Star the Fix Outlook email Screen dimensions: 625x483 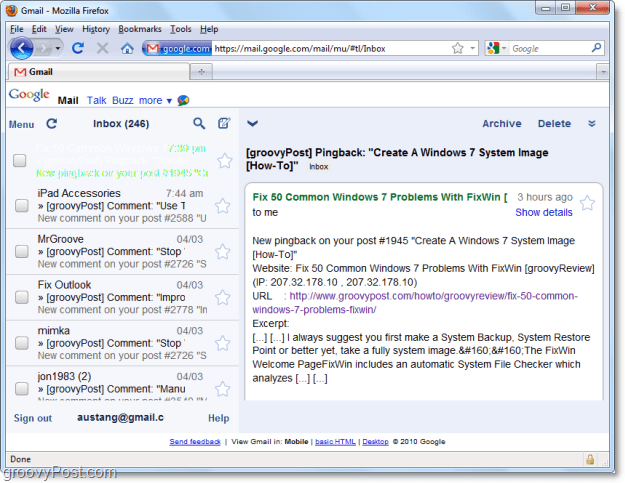coord(222,297)
